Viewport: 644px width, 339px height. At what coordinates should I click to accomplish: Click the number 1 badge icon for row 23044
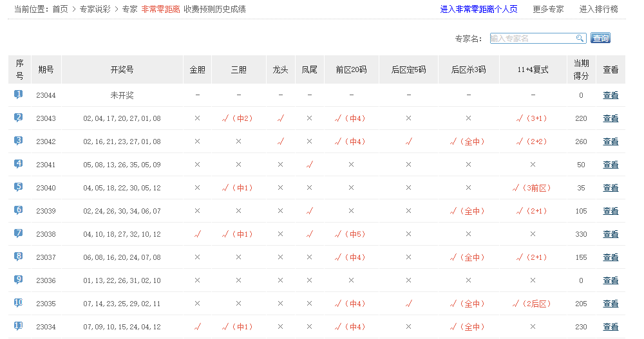coord(19,95)
